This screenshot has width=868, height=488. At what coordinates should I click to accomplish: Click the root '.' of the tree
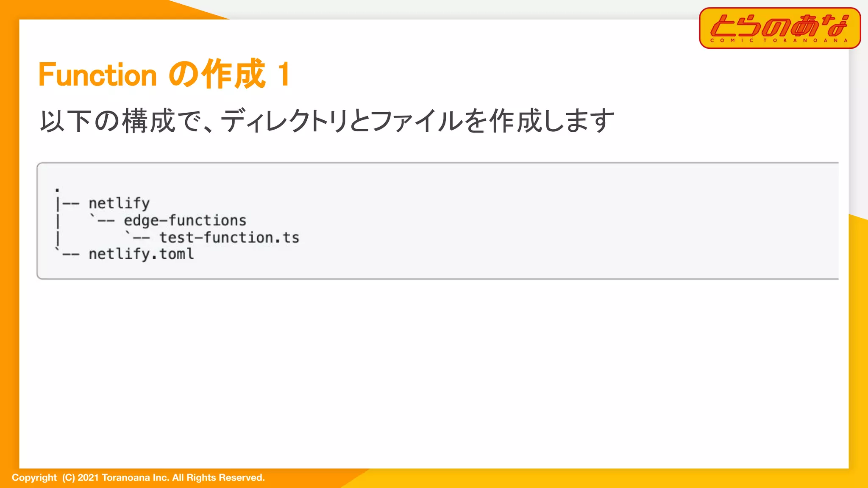point(57,190)
